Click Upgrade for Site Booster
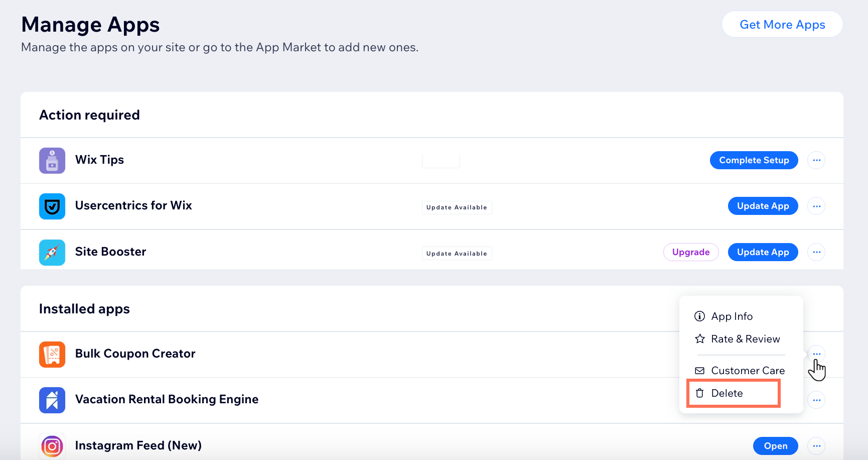The width and height of the screenshot is (868, 460). click(691, 252)
